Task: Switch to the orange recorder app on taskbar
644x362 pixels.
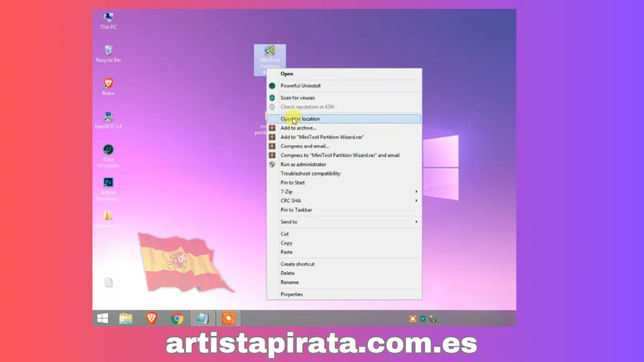Action: [228, 318]
